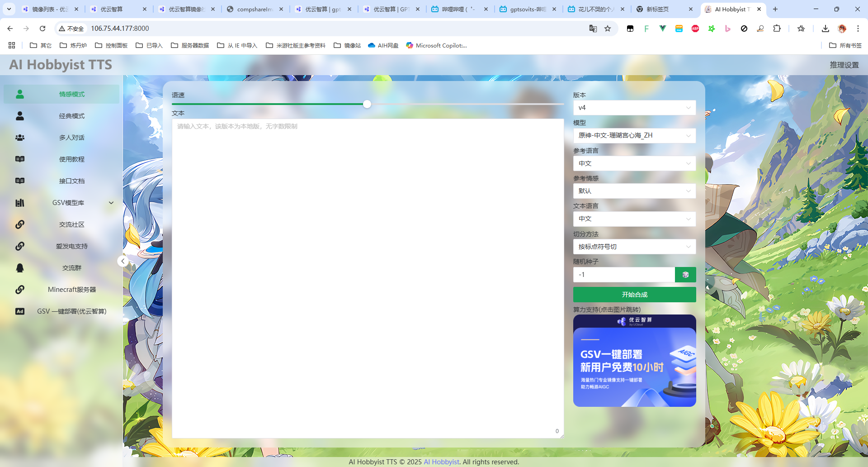Open the Minecraft服务器 link

click(61, 290)
